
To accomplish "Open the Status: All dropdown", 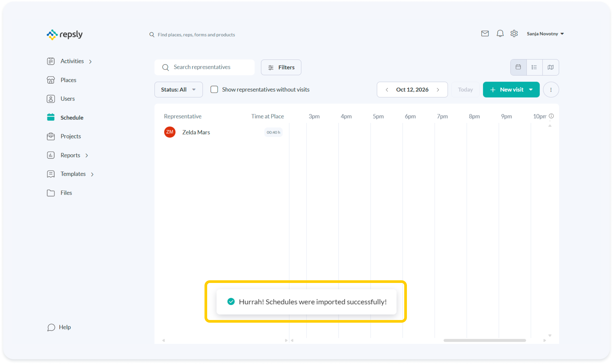I will (179, 90).
